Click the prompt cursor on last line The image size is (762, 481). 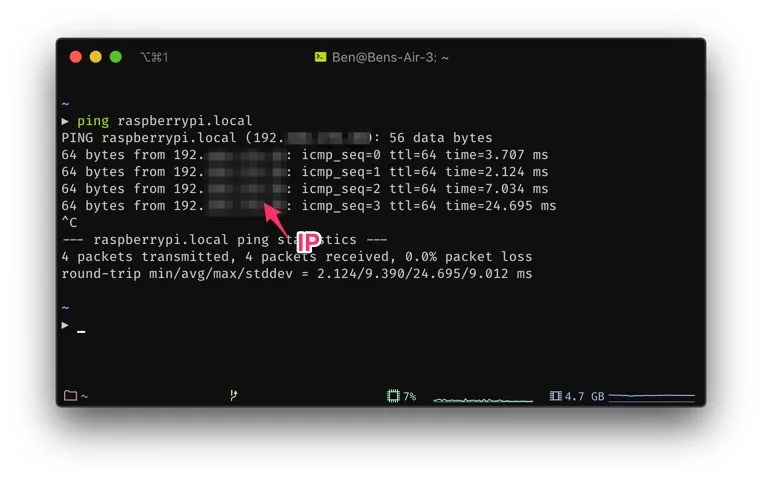(81, 331)
